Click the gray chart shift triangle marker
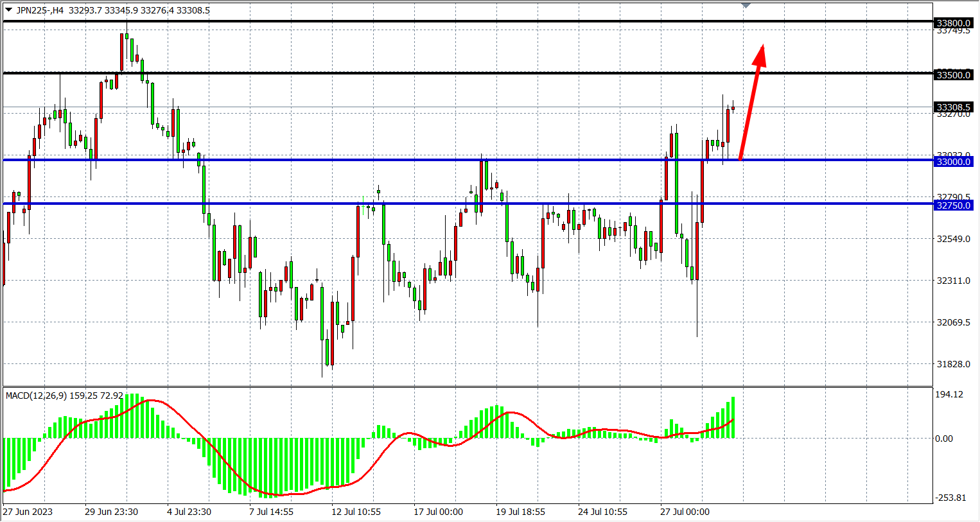Viewport: 980px width, 522px height. pyautogui.click(x=746, y=6)
